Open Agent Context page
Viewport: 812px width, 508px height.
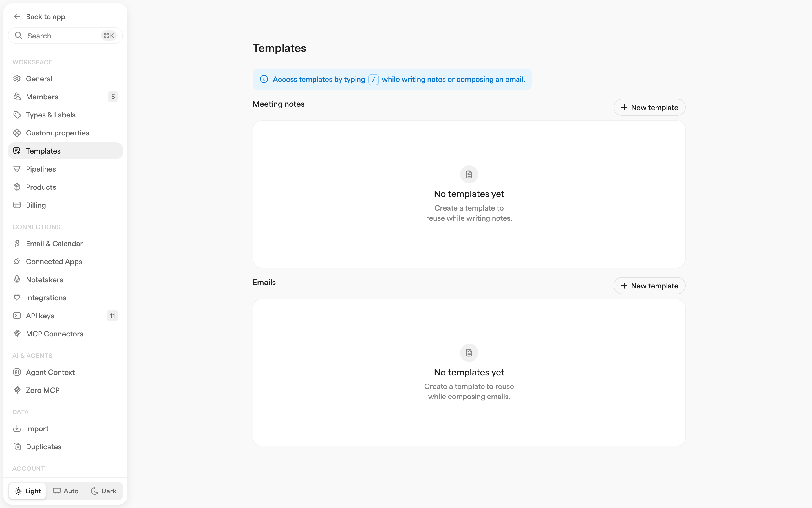(65, 372)
